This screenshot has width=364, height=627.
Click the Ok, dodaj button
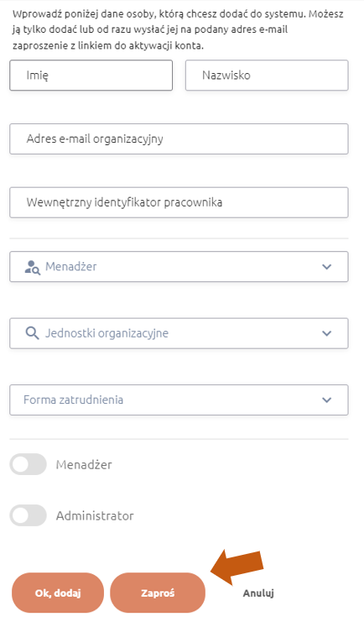(x=58, y=593)
